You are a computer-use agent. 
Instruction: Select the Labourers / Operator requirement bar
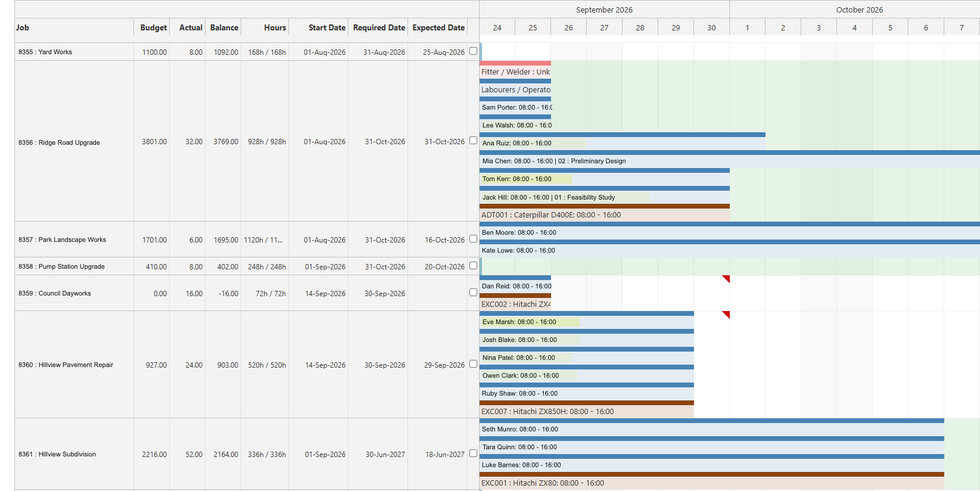click(x=515, y=88)
